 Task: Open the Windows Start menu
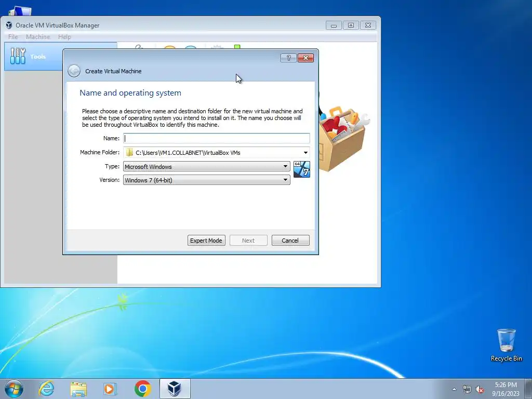click(x=14, y=389)
